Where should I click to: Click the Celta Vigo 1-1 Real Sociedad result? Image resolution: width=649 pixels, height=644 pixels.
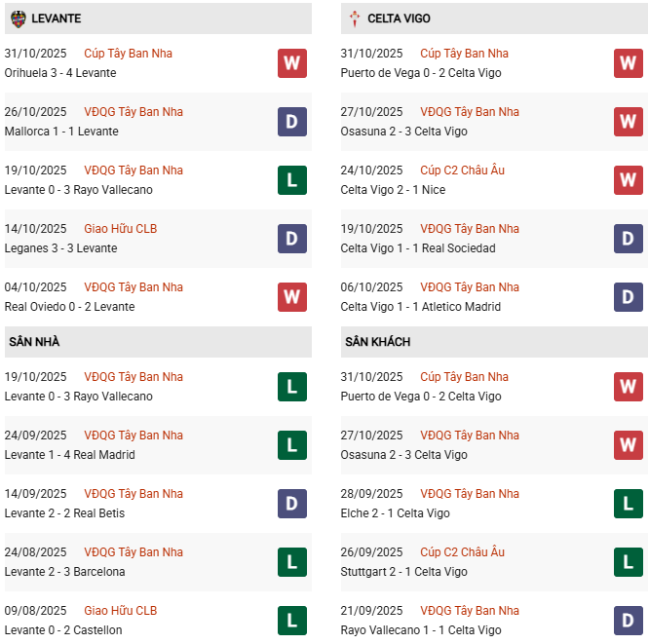click(418, 248)
